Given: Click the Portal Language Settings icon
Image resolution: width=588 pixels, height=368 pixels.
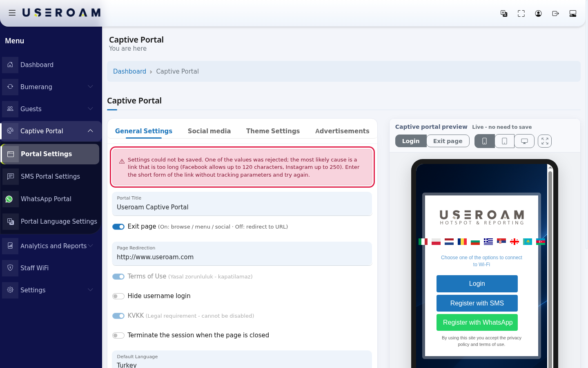Looking at the screenshot, I should tap(10, 222).
